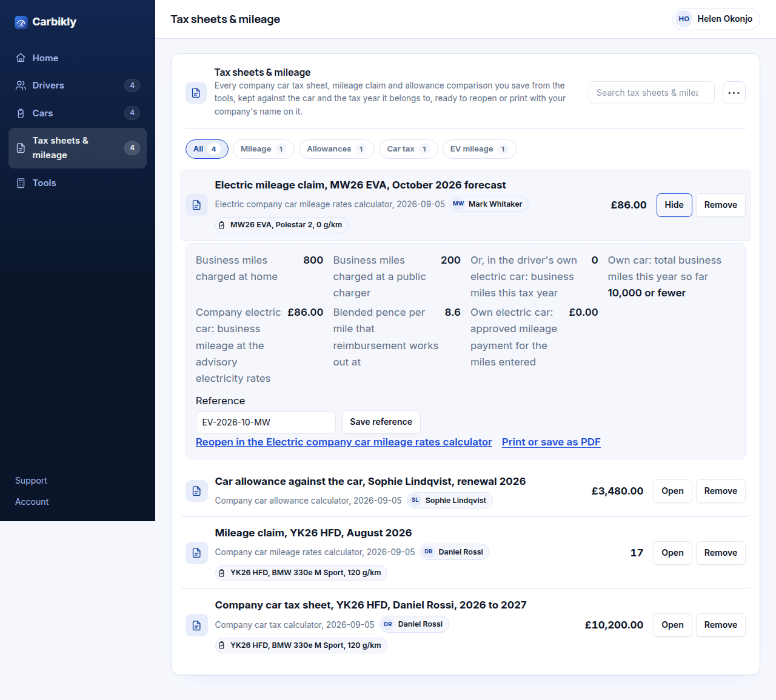Filter by the EV mileage tab
Viewport: 776px width, 700px height.
(479, 149)
